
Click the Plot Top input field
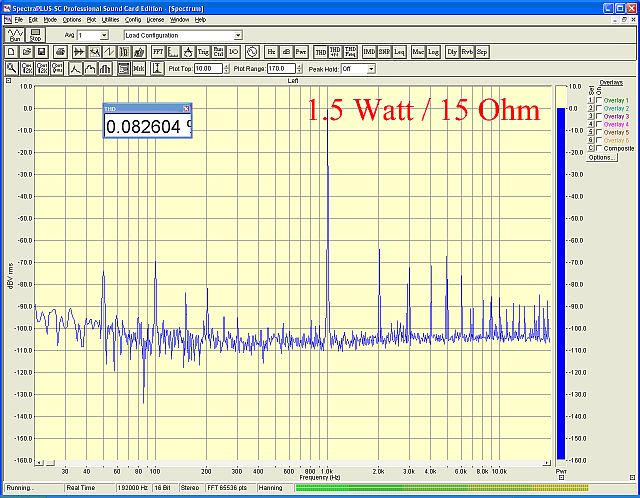[x=209, y=69]
